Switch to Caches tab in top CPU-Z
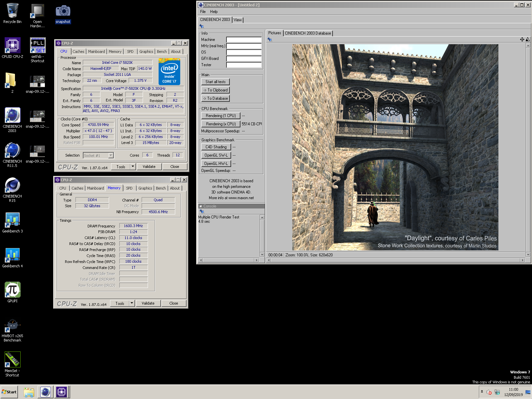532x399 pixels. [x=78, y=52]
